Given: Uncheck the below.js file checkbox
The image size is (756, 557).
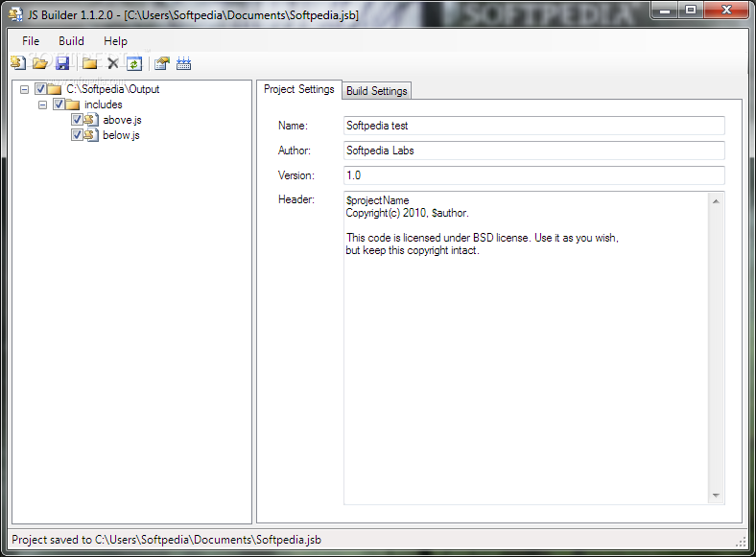Looking at the screenshot, I should (x=77, y=135).
